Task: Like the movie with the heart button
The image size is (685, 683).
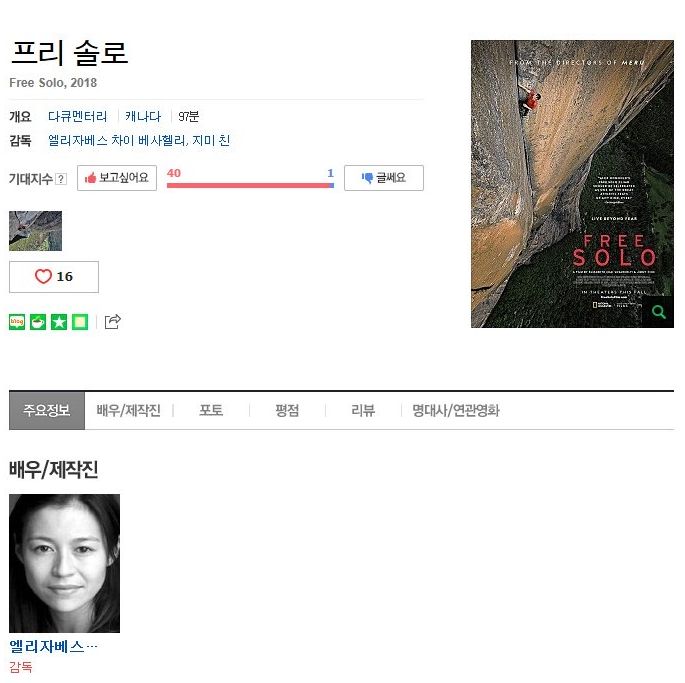Action: tap(54, 277)
